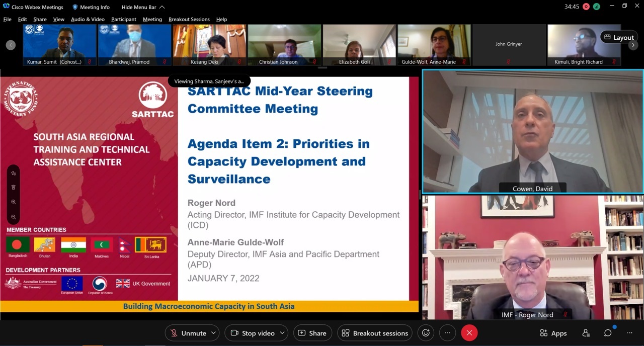Click the IMF - Roger Nord video panel
This screenshot has height=346, width=644.
coord(533,257)
